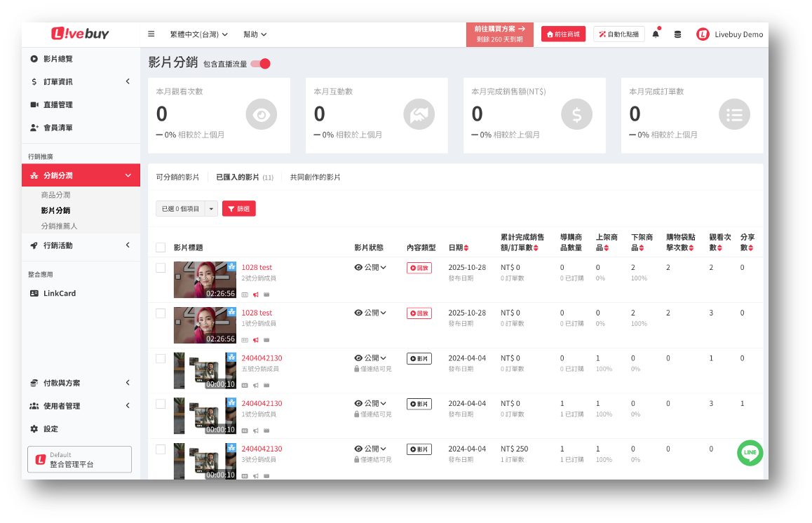Open the 繁體中文(台灣) language dropdown
Image resolution: width=812 pixels, height=523 pixels.
[198, 34]
